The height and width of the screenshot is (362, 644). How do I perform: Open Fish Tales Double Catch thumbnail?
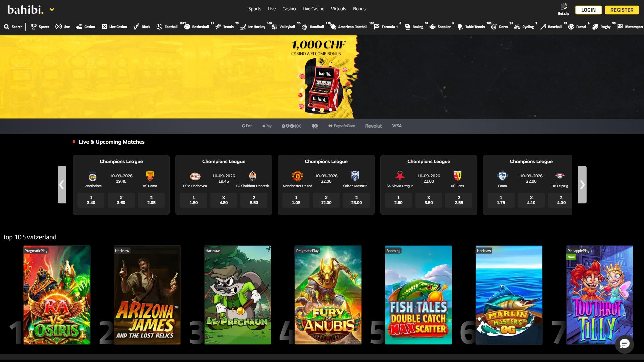coord(419,295)
